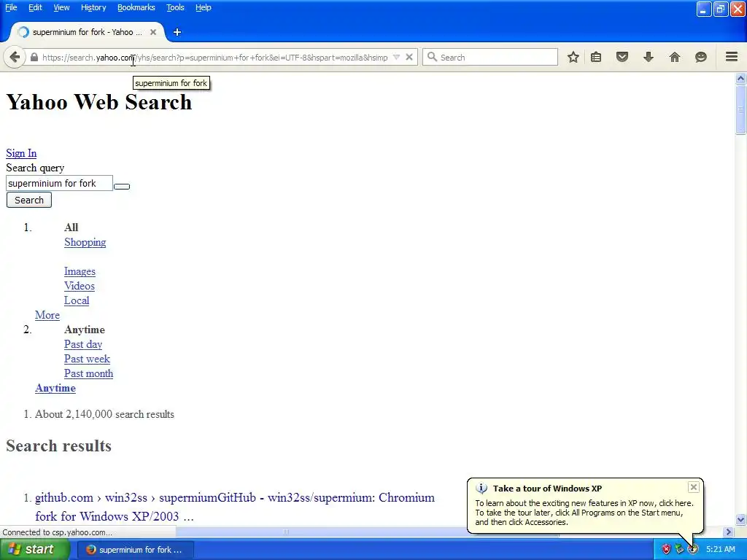Click the Yahoo Search button
The width and height of the screenshot is (747, 560).
coord(29,200)
